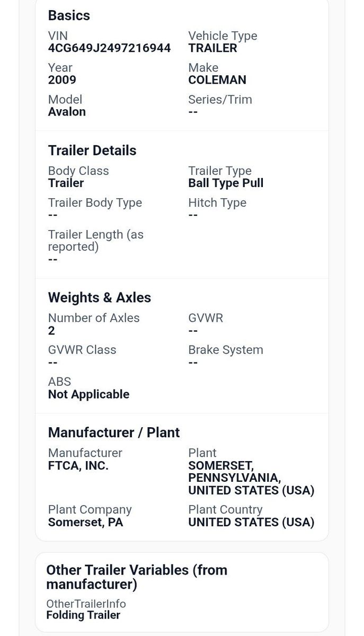
Task: Click the Model value Avalon
Action: (67, 112)
